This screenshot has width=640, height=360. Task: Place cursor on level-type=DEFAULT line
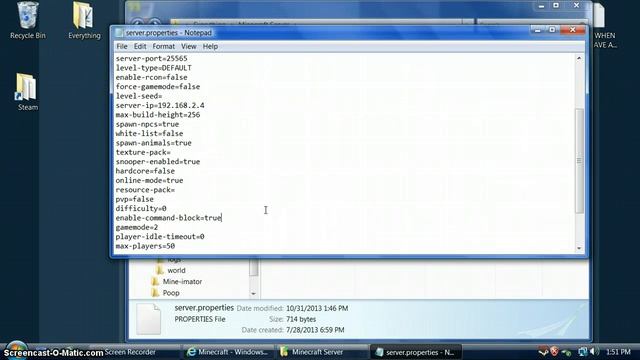[153, 68]
